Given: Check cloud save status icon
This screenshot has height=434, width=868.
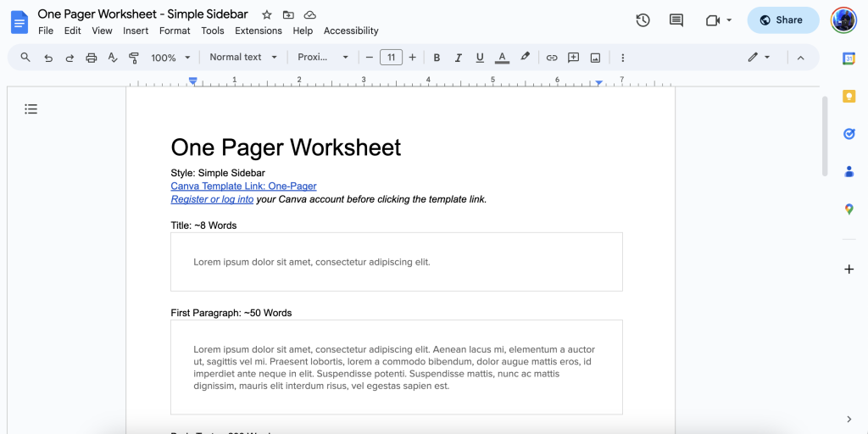Looking at the screenshot, I should point(310,15).
